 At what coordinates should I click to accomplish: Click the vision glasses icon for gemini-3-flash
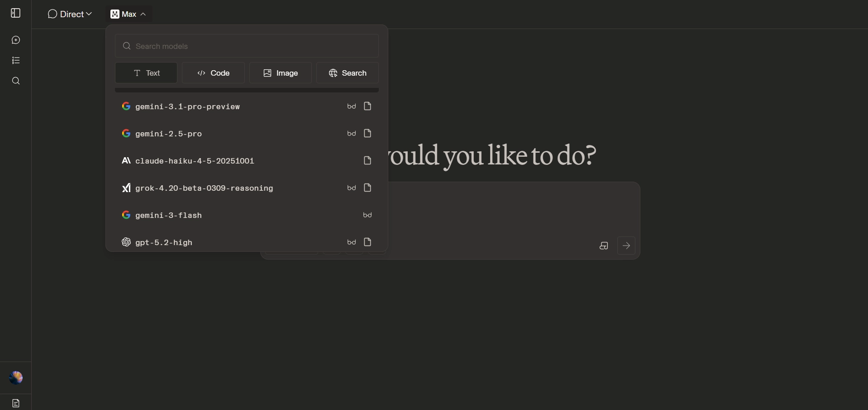click(x=367, y=215)
